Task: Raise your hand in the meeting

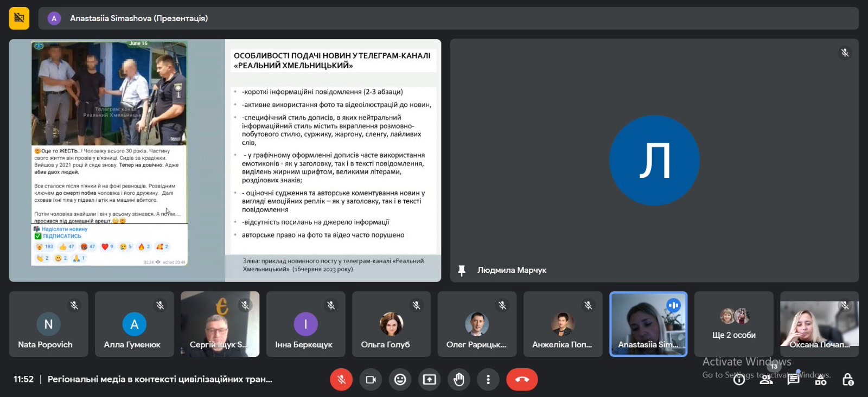Action: click(459, 380)
